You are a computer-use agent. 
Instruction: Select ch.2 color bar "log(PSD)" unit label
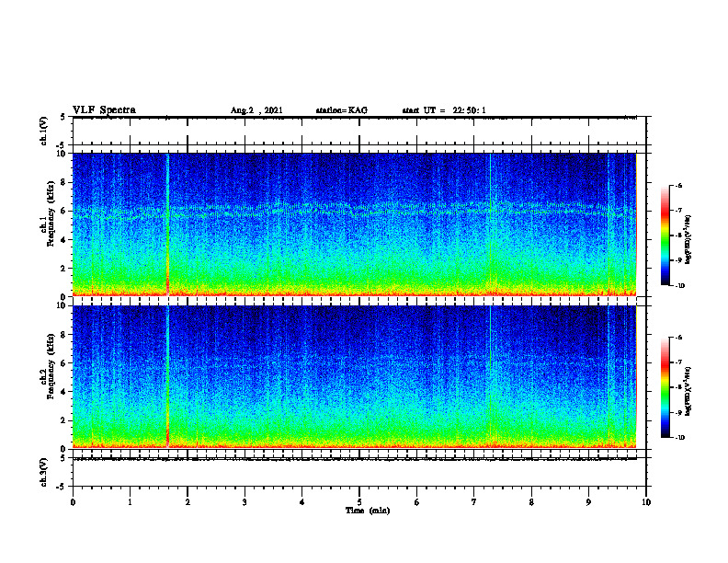click(688, 391)
